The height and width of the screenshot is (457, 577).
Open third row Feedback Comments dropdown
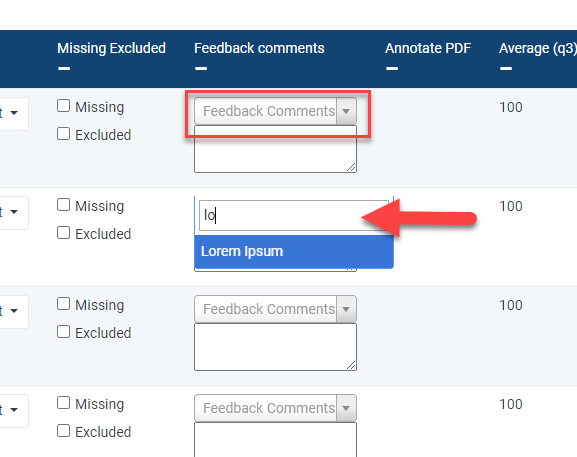[275, 309]
